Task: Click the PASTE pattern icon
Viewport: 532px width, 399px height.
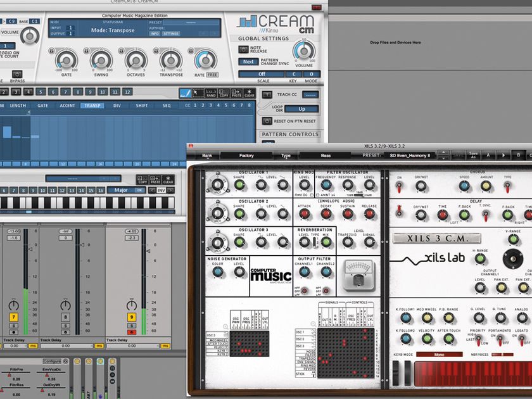Action: point(236,94)
